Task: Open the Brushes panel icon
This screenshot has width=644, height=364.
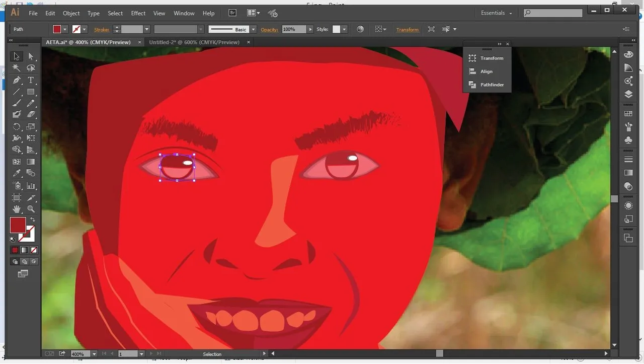Action: click(628, 127)
